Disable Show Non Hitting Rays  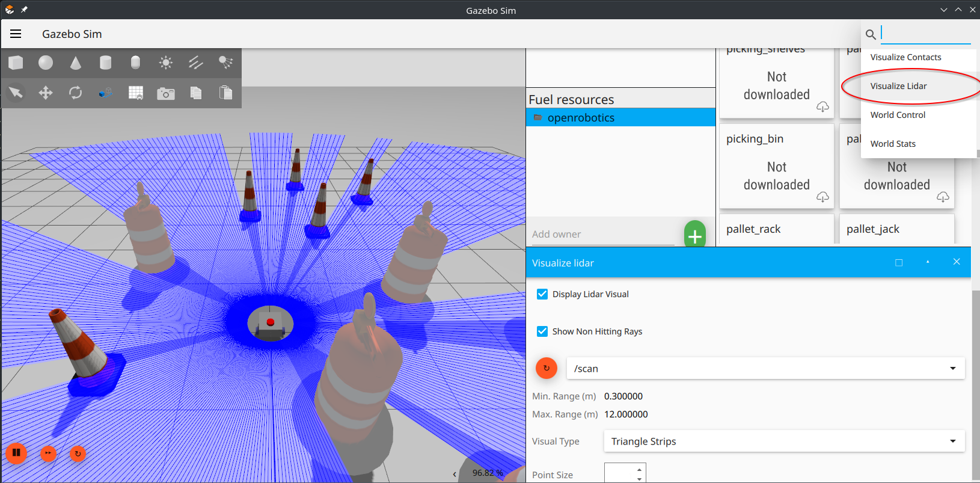pos(542,331)
